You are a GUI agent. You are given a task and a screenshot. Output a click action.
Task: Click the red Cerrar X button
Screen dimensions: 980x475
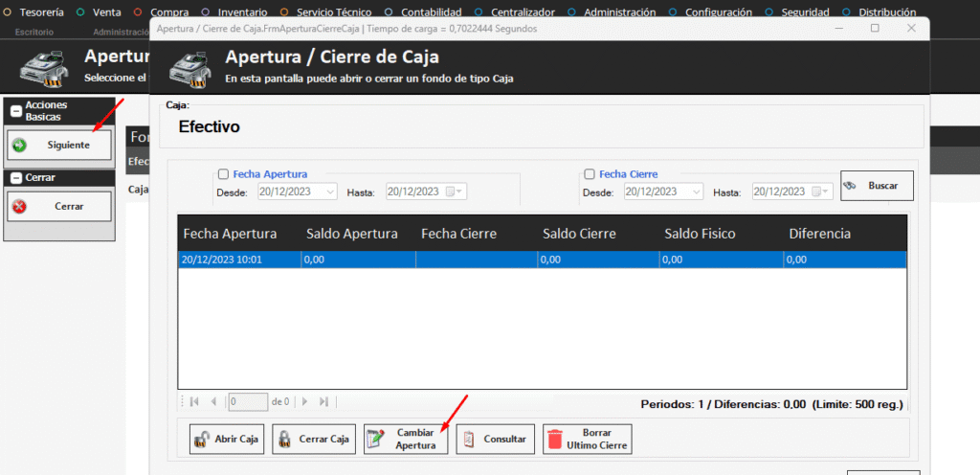tap(58, 206)
